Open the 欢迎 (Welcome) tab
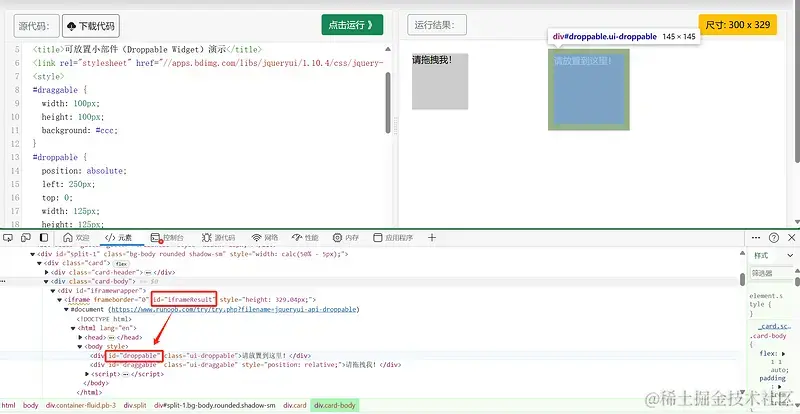 (x=76, y=238)
